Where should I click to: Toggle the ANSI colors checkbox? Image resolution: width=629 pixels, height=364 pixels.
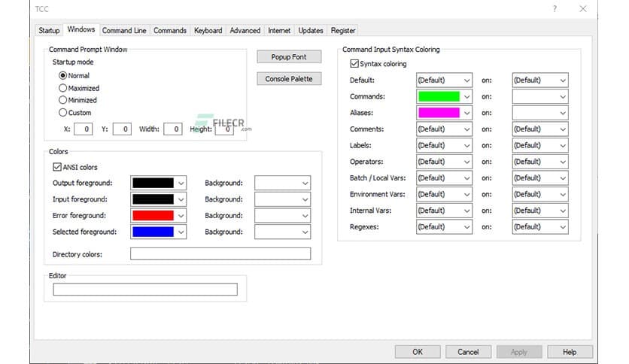pos(57,167)
